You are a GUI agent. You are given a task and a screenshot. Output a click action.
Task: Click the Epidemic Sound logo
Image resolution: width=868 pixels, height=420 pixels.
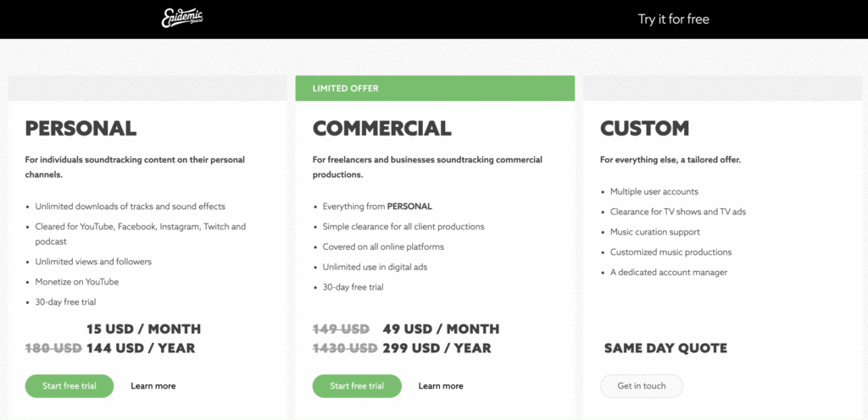pyautogui.click(x=182, y=19)
